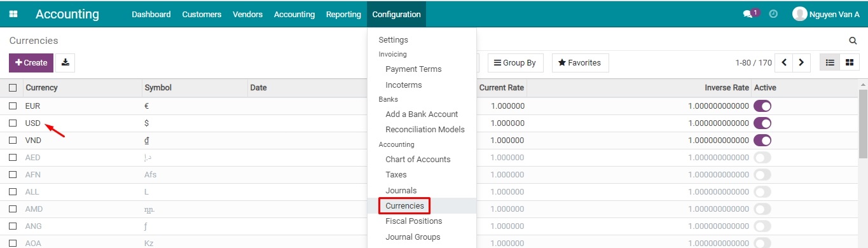Check the VND row checkbox

(x=13, y=141)
